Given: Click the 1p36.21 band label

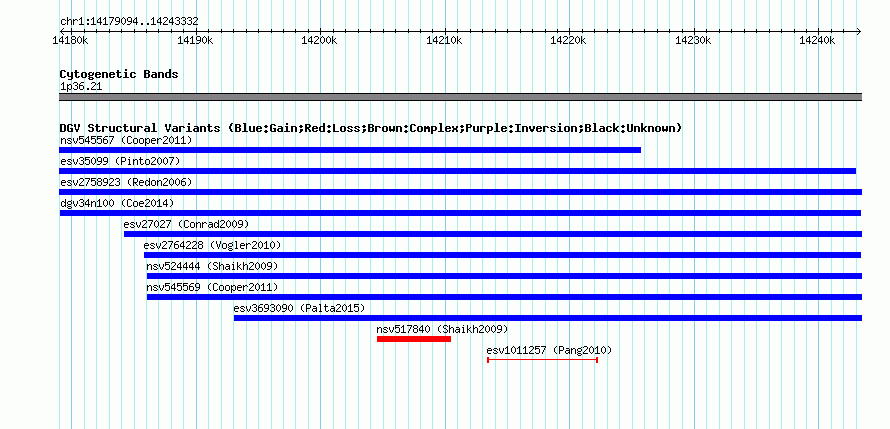Looking at the screenshot, I should tap(81, 87).
